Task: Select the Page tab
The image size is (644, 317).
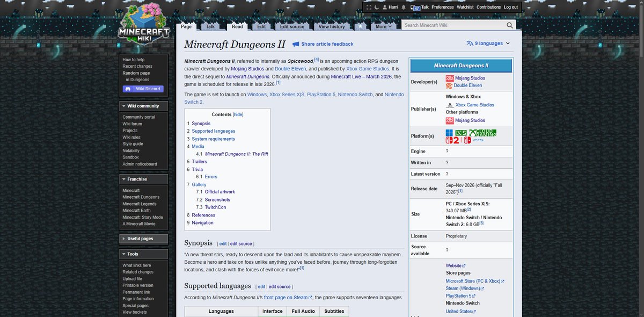Action: coord(186,26)
